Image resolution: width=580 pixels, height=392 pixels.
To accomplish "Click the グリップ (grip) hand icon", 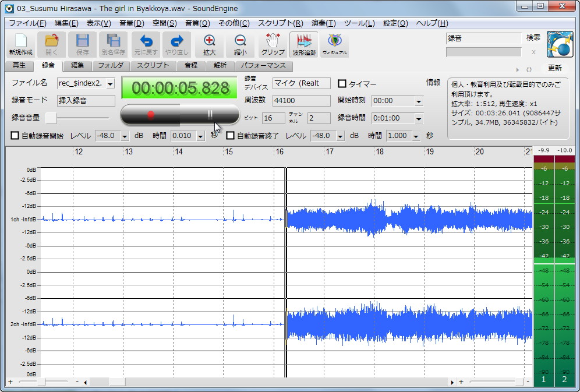I will tap(273, 44).
